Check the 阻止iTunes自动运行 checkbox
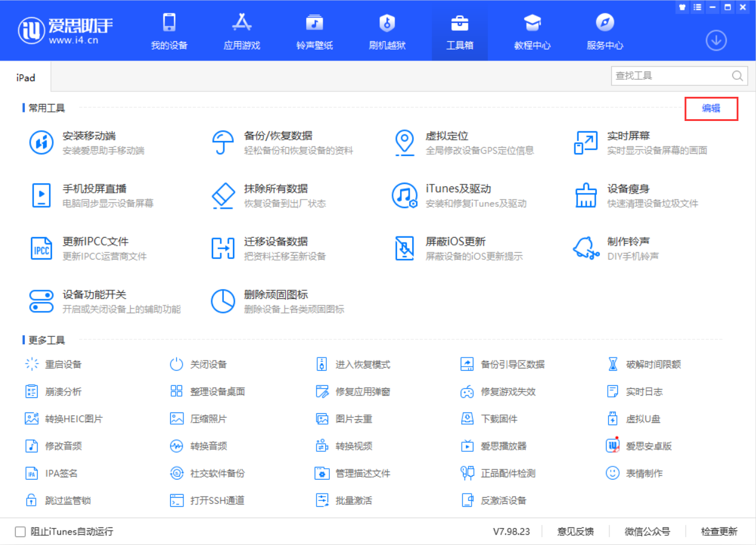Viewport: 756px width, 545px height. pos(21,532)
